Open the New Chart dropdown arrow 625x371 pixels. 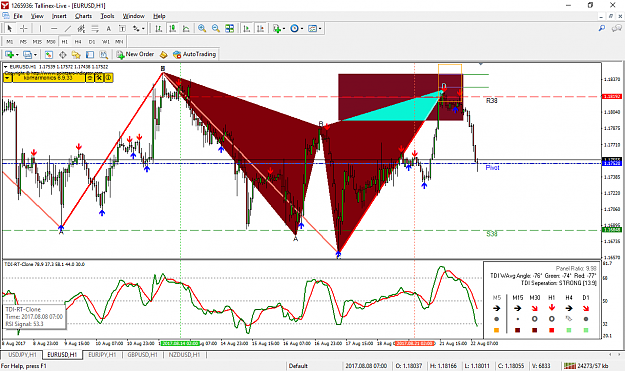[17, 55]
